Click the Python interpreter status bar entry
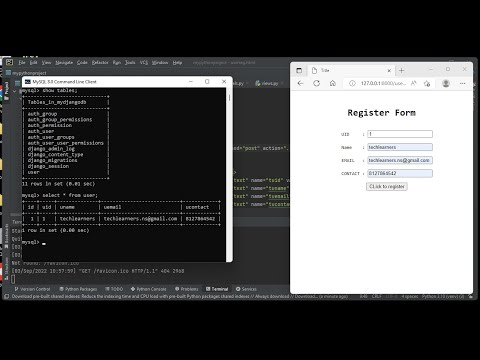Image resolution: width=480 pixels, height=360 pixels. [x=443, y=296]
